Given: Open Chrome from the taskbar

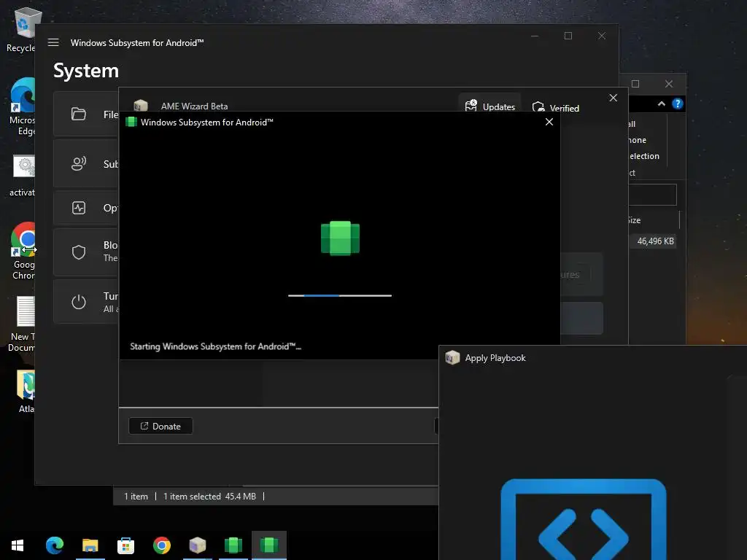Looking at the screenshot, I should coord(161,545).
